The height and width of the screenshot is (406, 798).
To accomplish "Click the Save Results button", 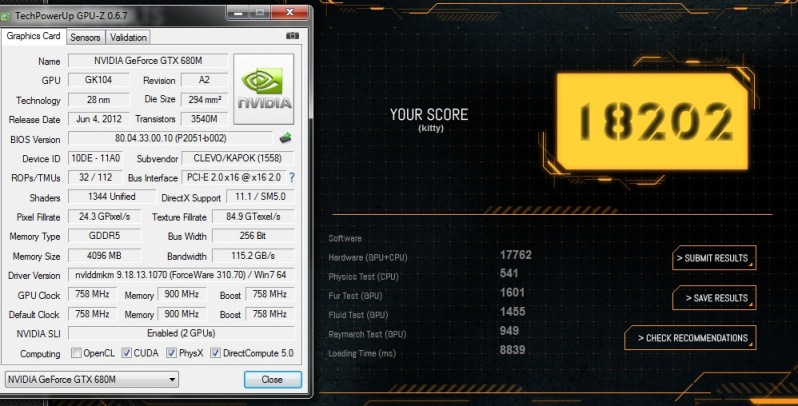I will point(714,298).
